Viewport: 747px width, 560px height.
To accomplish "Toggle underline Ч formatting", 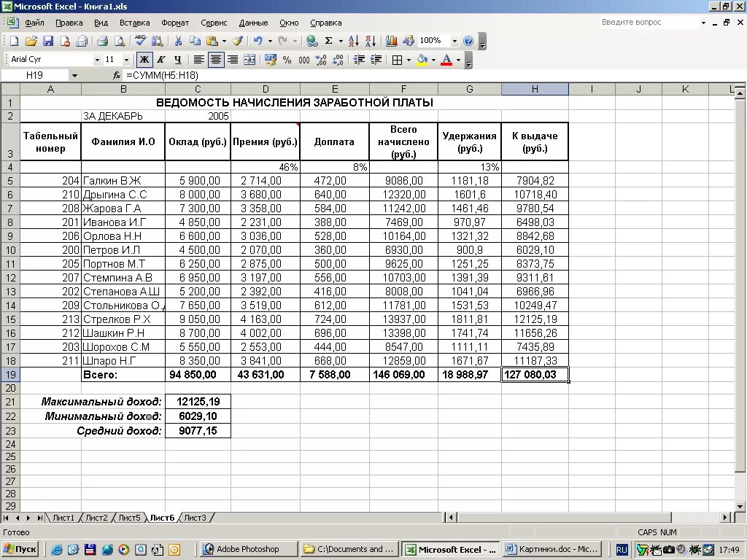I will click(178, 60).
